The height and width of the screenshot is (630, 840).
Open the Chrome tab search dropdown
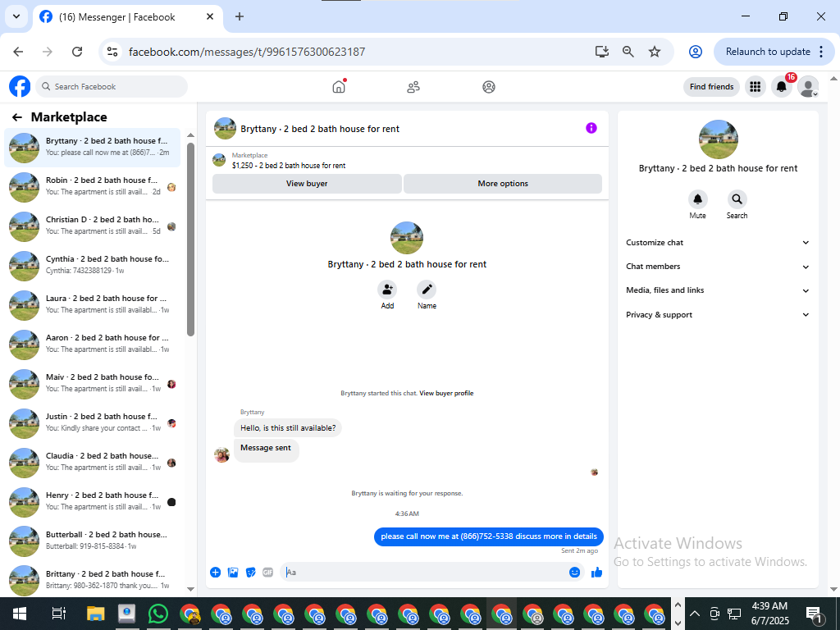pos(16,16)
